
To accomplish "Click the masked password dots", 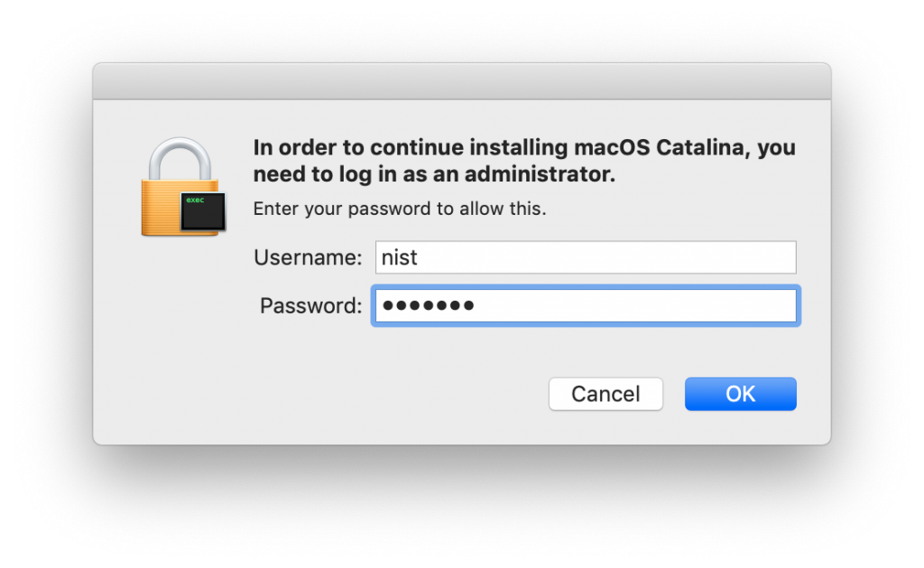I will 428,305.
